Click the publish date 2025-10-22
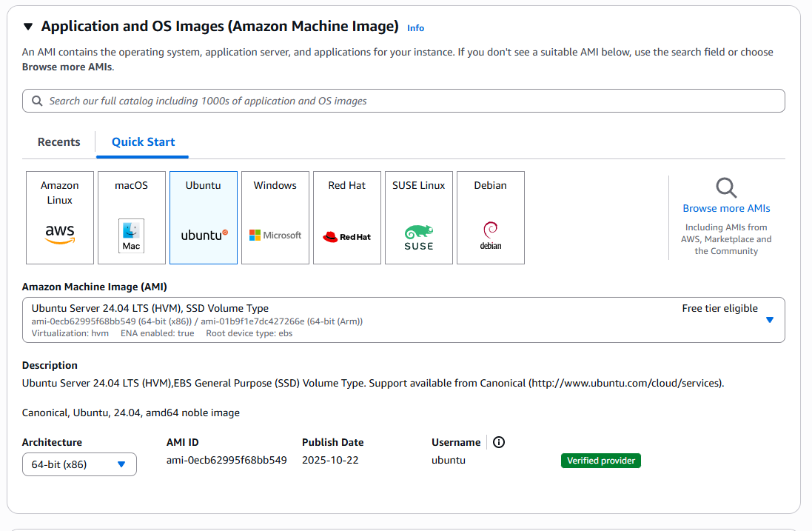The image size is (812, 531). point(330,460)
